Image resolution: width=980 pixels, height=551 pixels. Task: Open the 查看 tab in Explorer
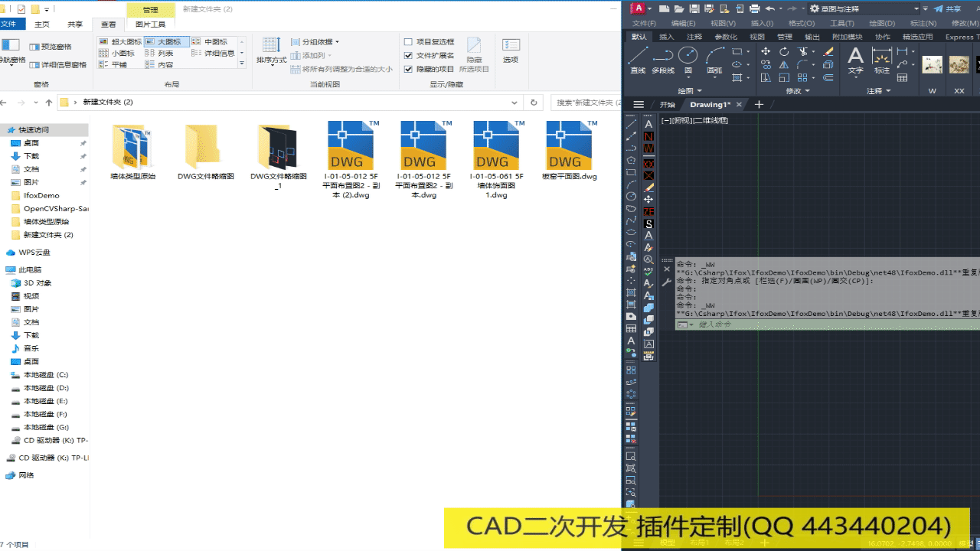pos(108,24)
